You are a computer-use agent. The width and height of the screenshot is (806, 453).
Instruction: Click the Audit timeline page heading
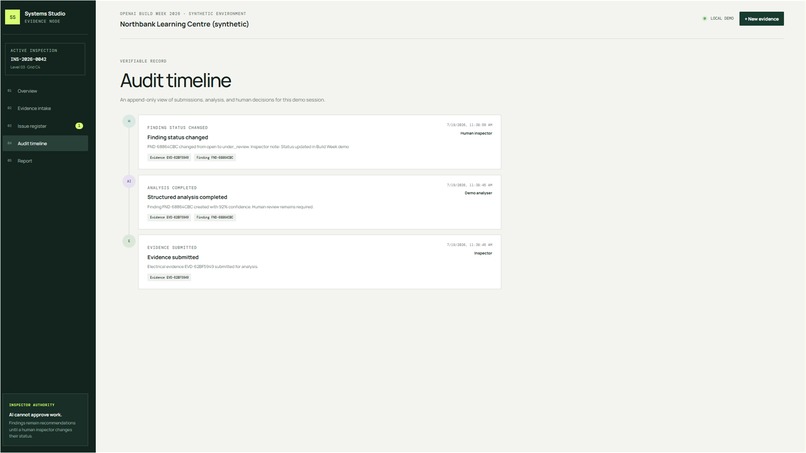coord(175,81)
